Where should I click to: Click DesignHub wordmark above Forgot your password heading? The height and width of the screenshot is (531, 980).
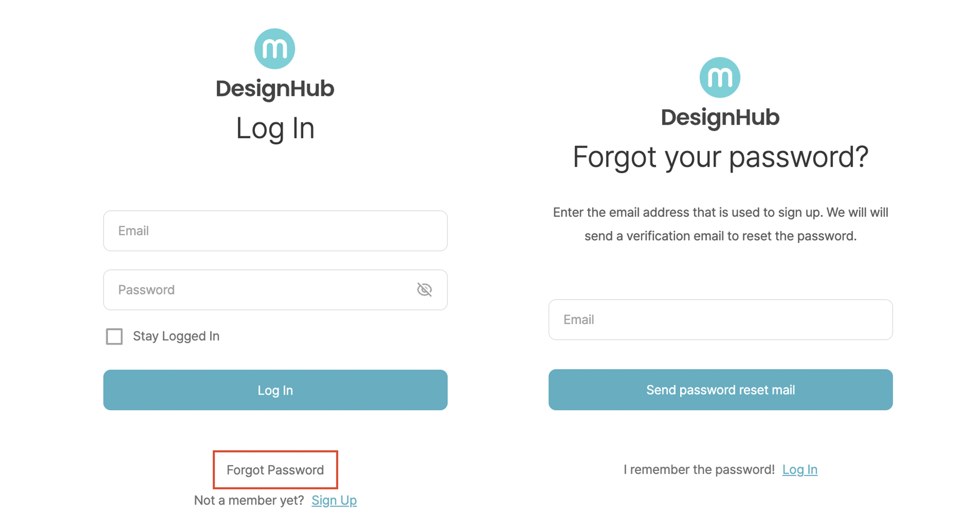point(720,117)
